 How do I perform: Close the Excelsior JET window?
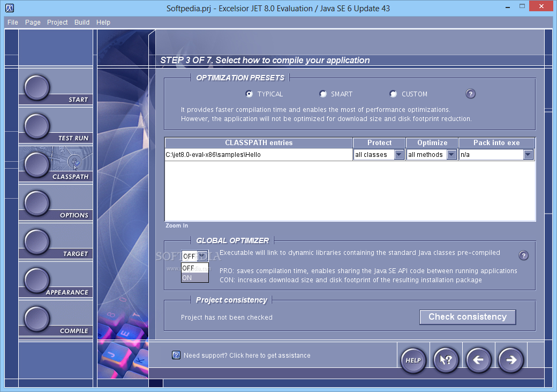click(541, 6)
